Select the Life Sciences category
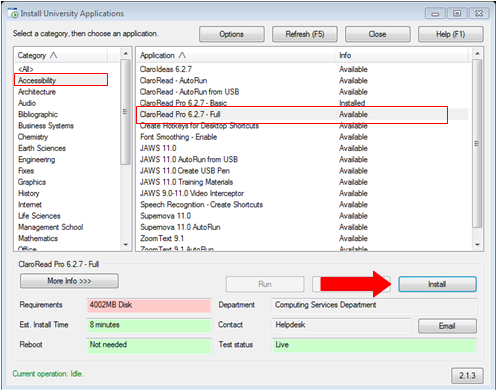This screenshot has width=497, height=390. [39, 216]
